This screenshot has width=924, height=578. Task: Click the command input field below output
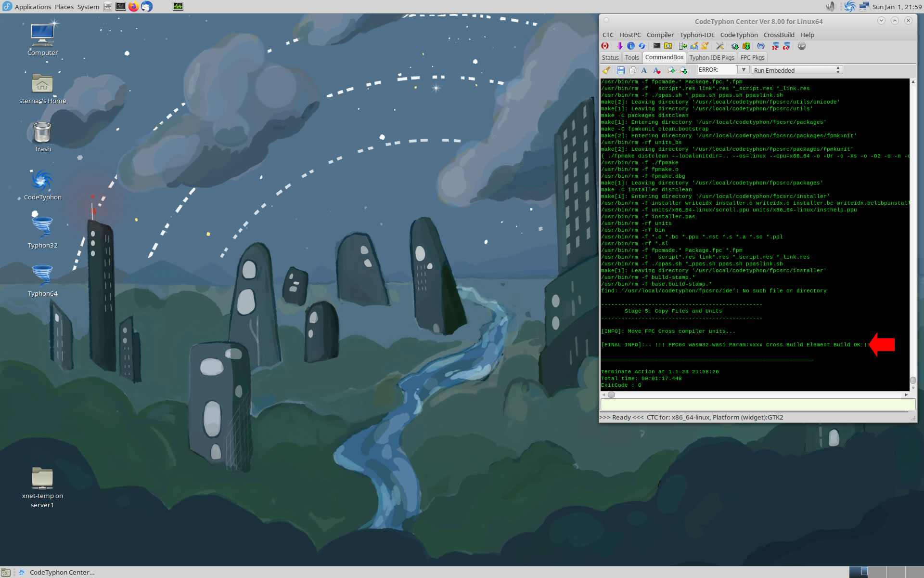click(x=757, y=405)
